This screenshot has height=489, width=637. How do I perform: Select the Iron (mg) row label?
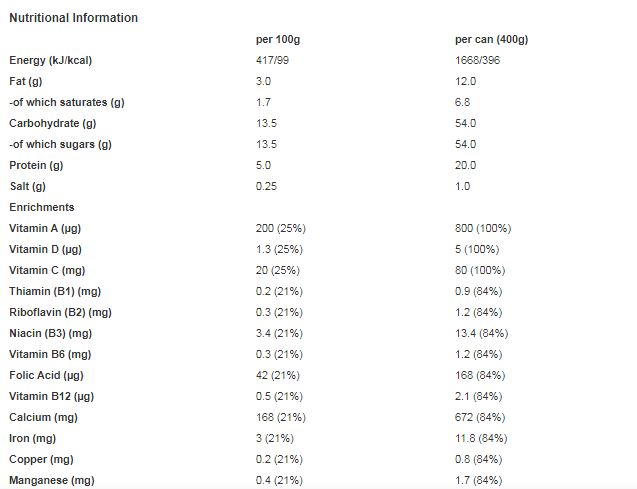pyautogui.click(x=32, y=439)
